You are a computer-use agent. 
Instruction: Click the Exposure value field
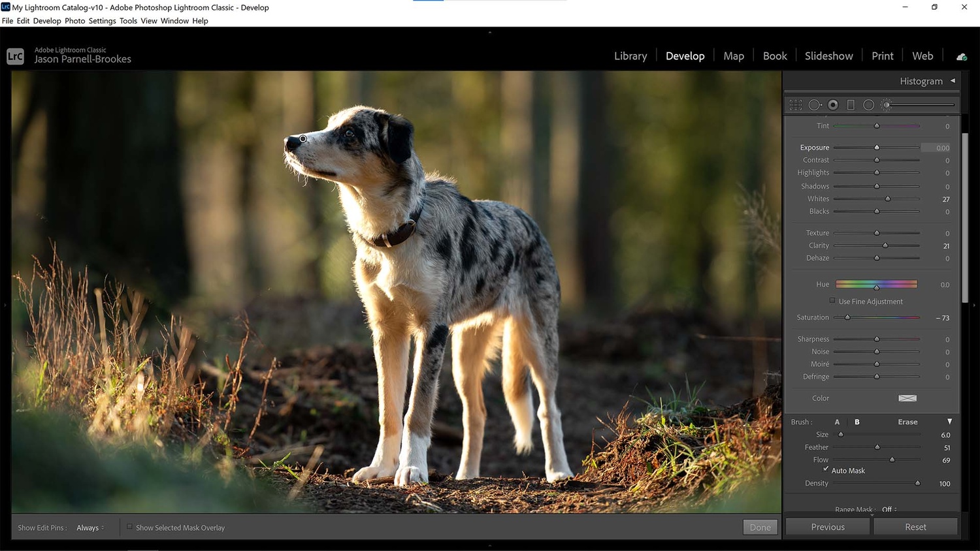pyautogui.click(x=936, y=148)
